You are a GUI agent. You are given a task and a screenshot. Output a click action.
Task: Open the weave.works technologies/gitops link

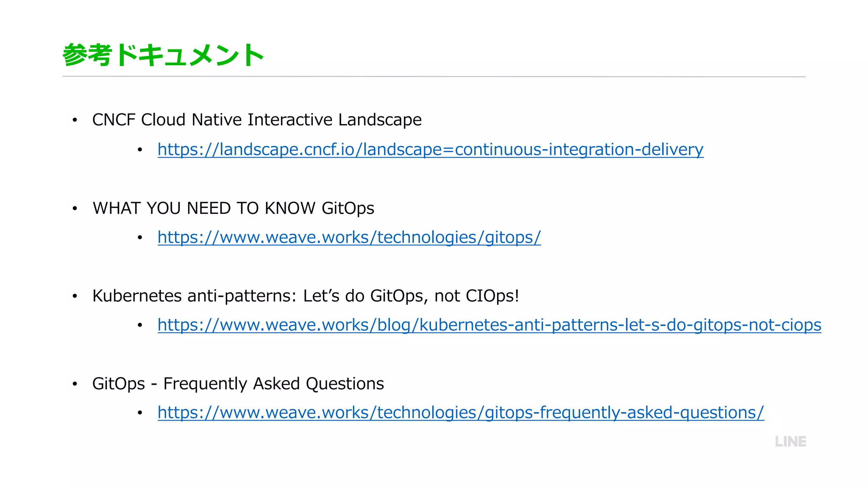(x=349, y=237)
